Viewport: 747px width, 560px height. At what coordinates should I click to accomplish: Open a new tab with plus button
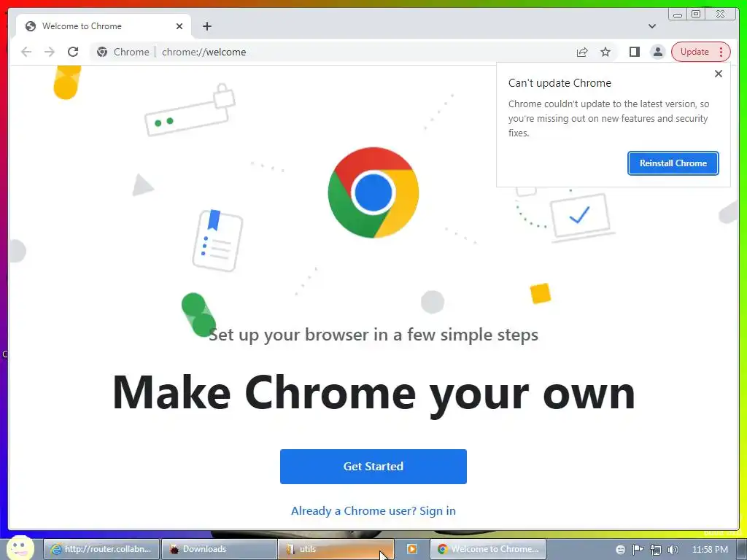pyautogui.click(x=206, y=26)
